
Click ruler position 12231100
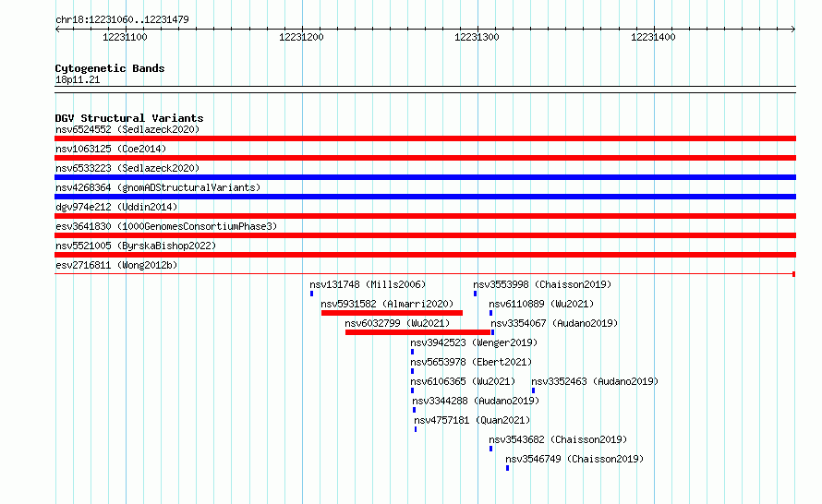click(125, 37)
